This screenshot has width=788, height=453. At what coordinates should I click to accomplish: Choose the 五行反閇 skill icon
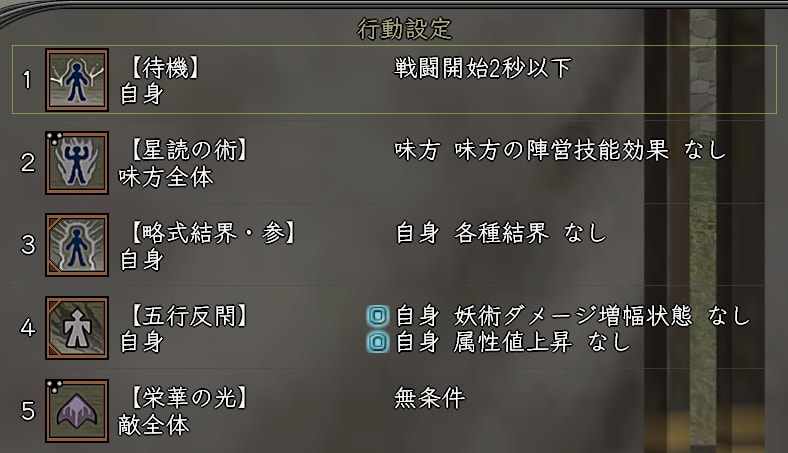point(77,328)
